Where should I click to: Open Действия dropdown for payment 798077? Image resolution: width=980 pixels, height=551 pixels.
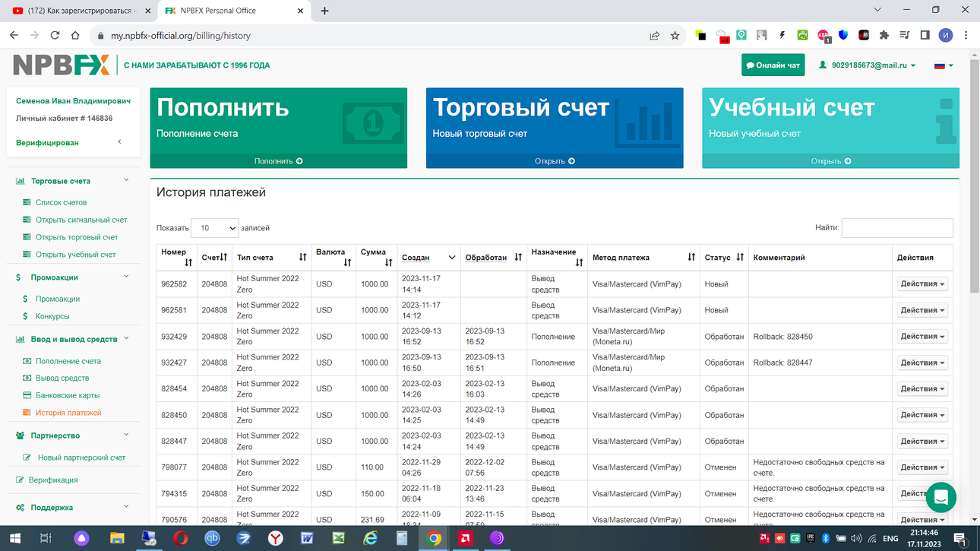point(922,467)
